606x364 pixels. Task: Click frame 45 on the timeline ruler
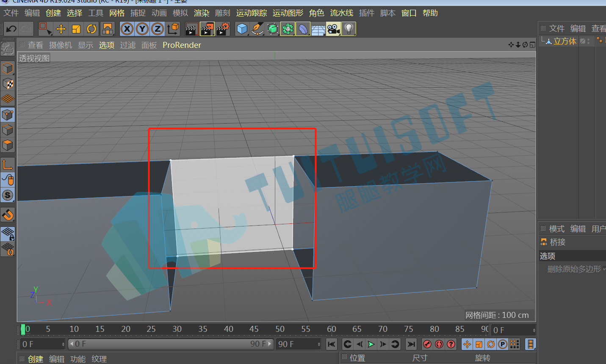point(254,329)
